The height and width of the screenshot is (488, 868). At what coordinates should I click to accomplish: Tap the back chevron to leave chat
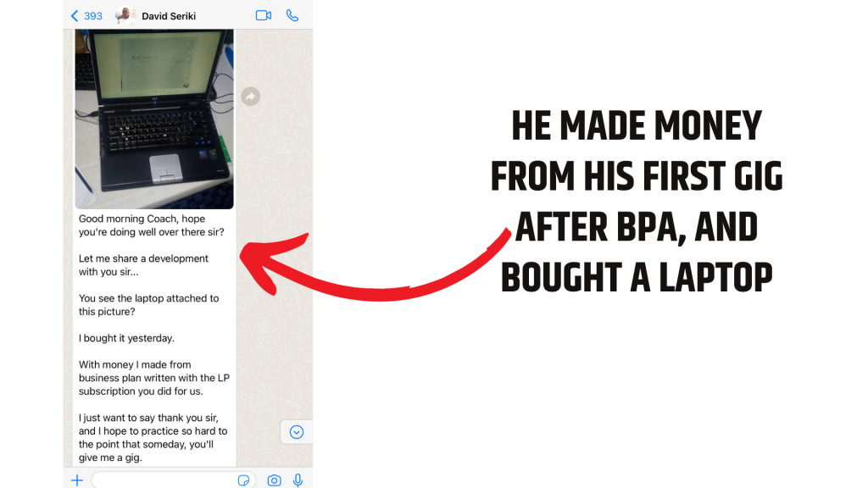[x=75, y=16]
